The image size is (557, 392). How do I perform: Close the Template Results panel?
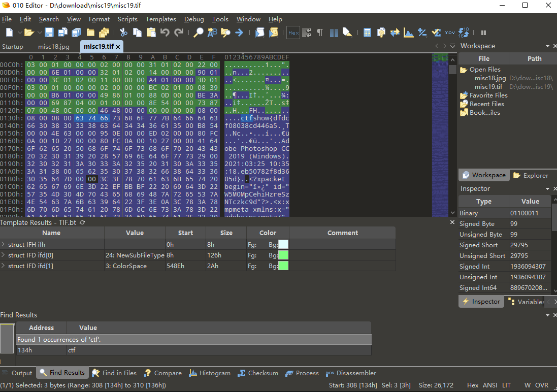tap(452, 222)
